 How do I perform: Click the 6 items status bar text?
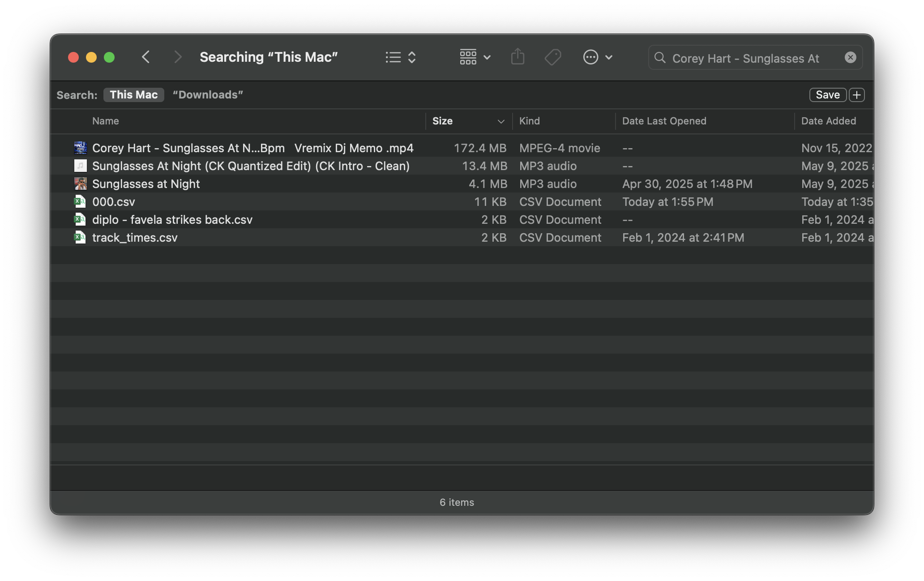(457, 502)
